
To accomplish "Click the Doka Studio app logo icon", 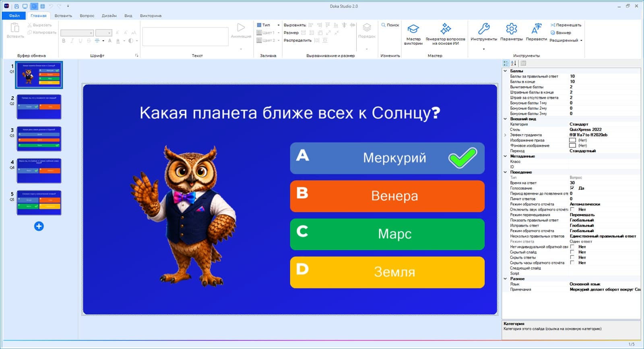I will (x=6, y=6).
